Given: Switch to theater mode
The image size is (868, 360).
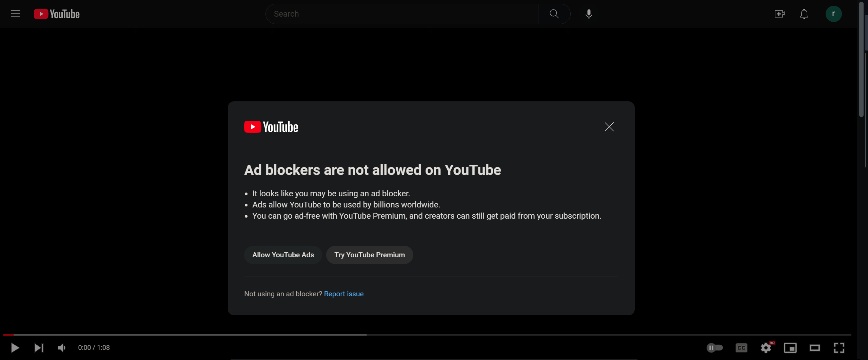Looking at the screenshot, I should (815, 347).
